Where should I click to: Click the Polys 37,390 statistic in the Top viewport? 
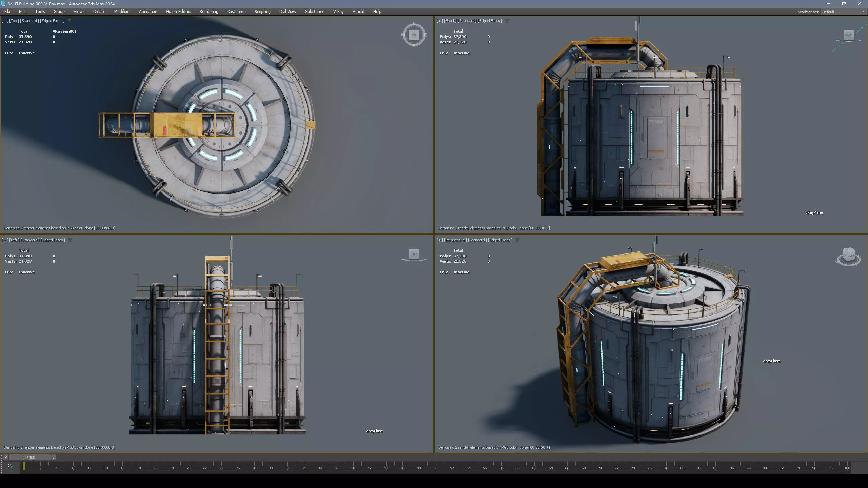(18, 37)
